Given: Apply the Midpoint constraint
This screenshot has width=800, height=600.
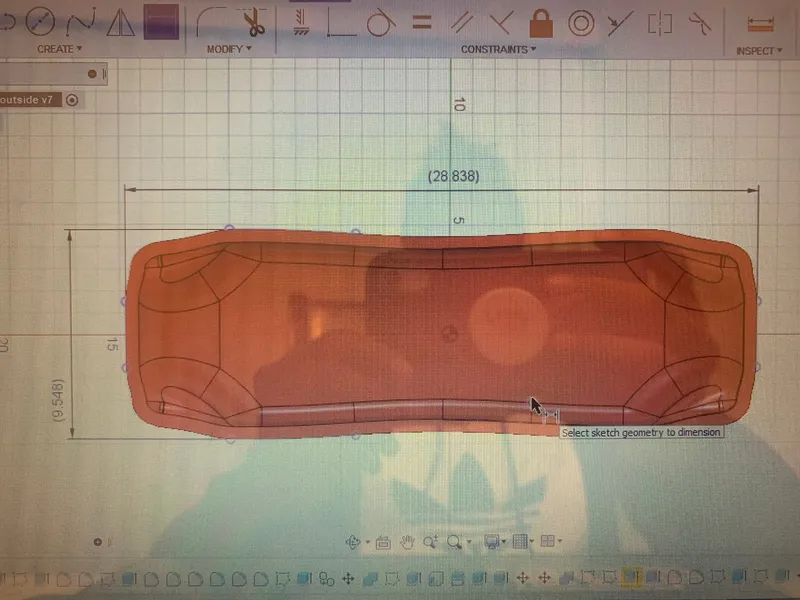Looking at the screenshot, I should [620, 24].
